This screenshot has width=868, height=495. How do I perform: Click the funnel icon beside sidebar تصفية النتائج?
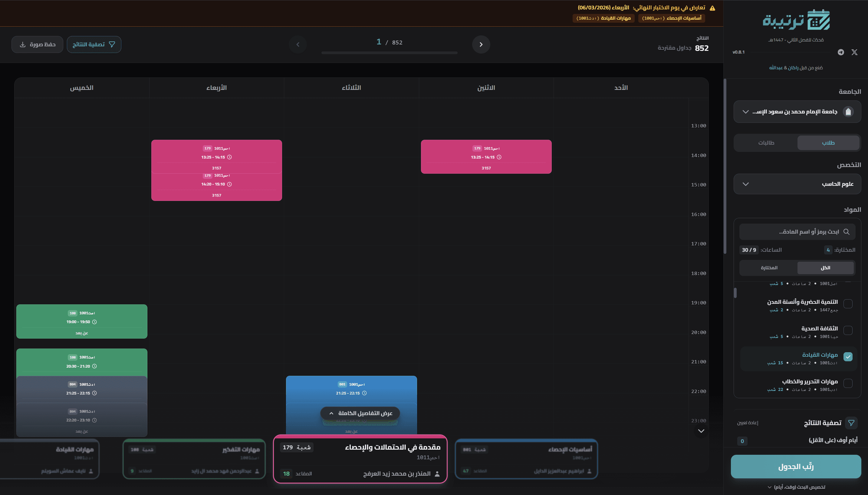click(851, 423)
